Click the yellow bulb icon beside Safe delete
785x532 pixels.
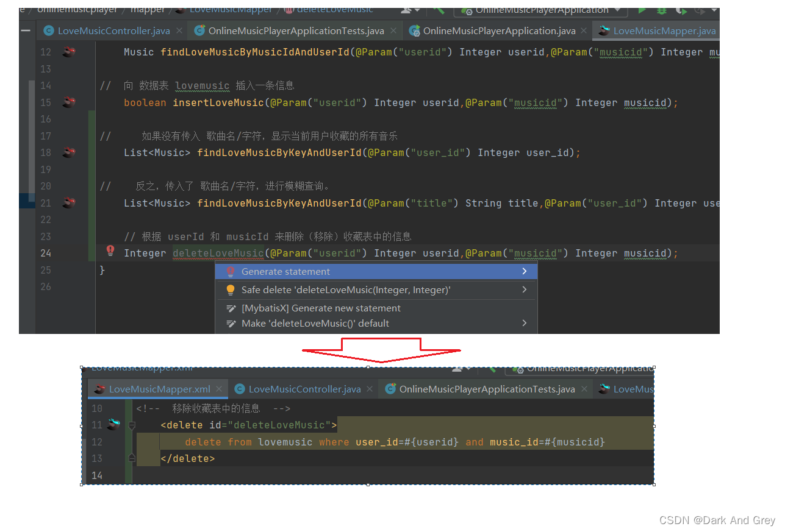(x=231, y=290)
